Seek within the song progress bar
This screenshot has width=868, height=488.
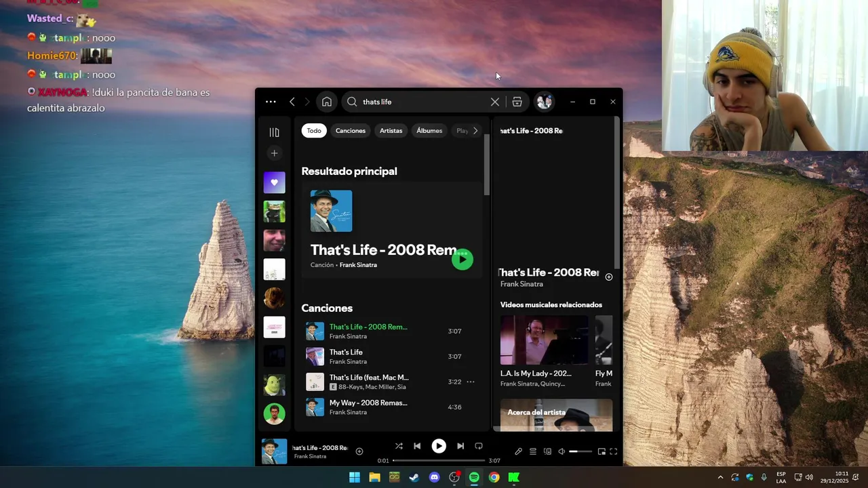439,461
